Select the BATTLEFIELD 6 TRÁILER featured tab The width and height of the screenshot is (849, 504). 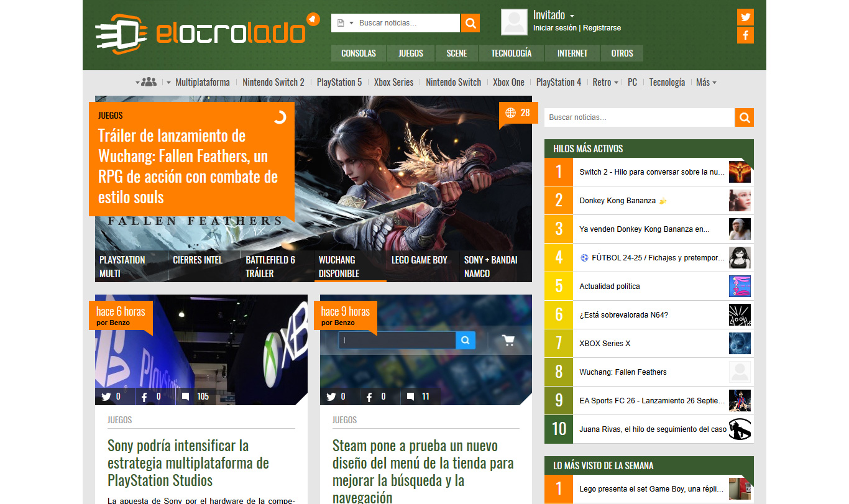[277, 267]
